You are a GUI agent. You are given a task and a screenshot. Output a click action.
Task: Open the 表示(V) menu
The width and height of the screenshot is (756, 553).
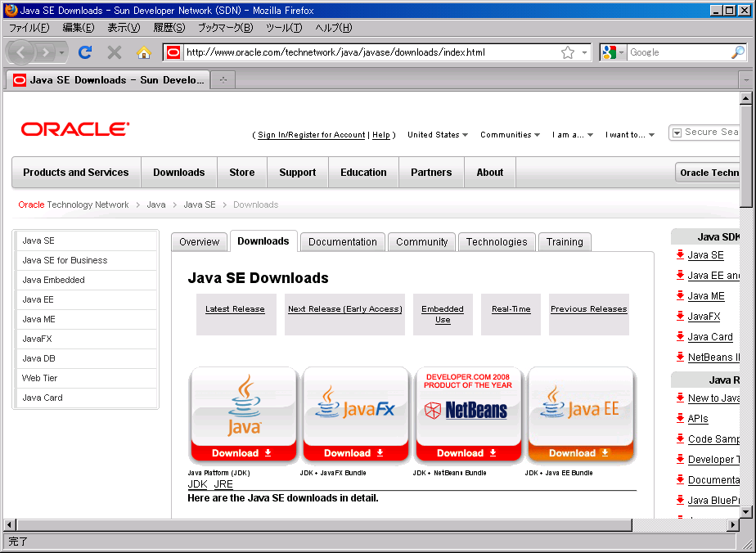pos(124,28)
